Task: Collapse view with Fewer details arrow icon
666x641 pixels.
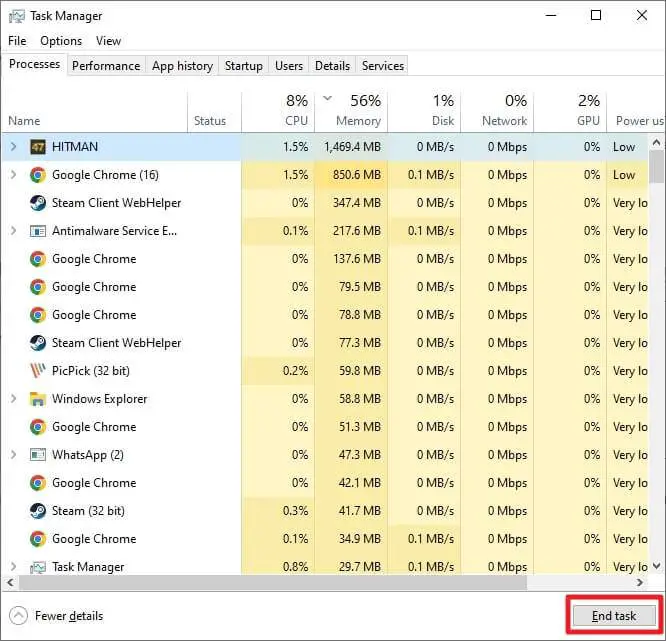Action: pyautogui.click(x=18, y=616)
